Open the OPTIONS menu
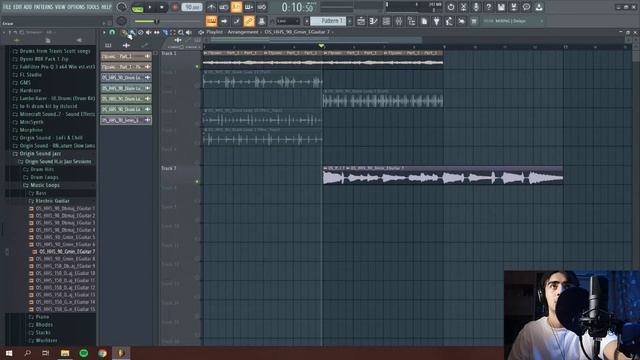The image size is (640, 360). (76, 7)
